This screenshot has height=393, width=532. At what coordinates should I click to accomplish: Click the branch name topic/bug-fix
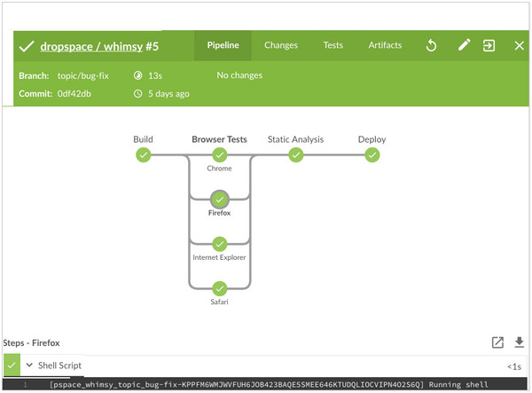coord(83,75)
